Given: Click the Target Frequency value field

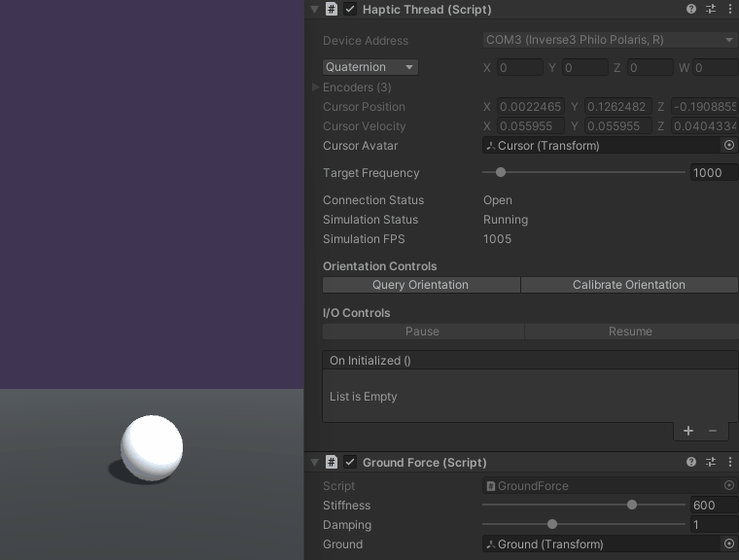Looking at the screenshot, I should pos(713,172).
